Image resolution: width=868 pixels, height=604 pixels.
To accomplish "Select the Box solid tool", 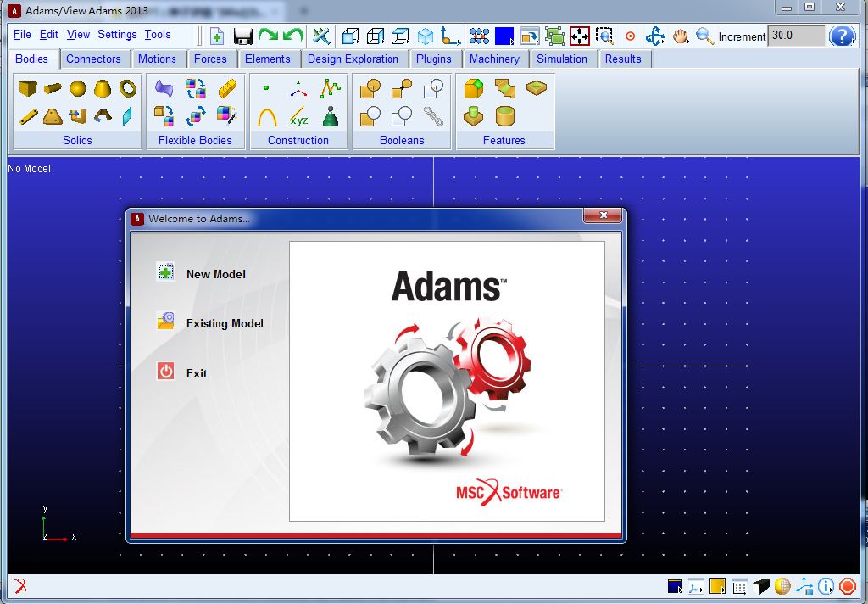I will point(28,88).
